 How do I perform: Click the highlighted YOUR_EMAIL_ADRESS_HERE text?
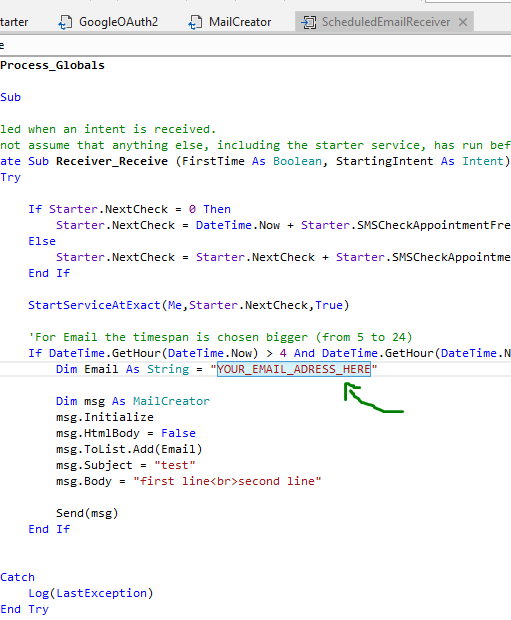point(294,369)
